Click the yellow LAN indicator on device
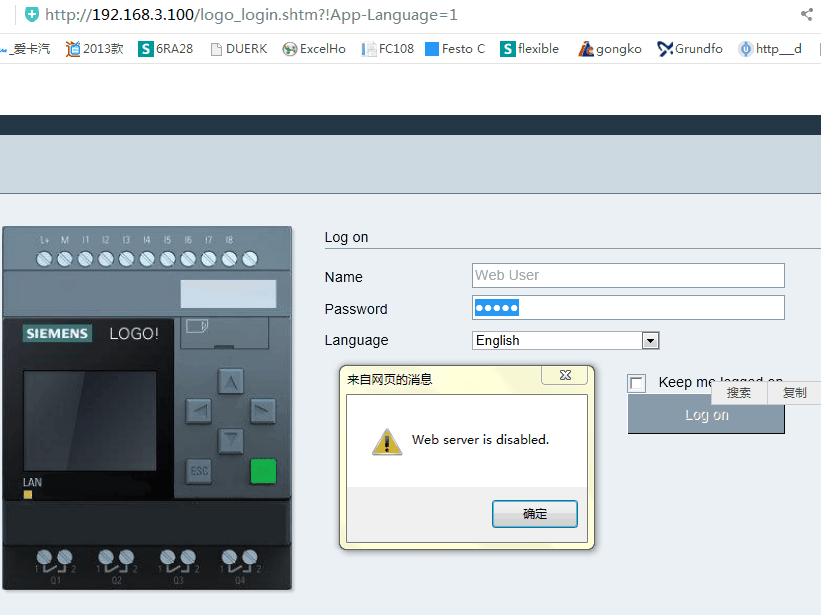 coord(28,495)
